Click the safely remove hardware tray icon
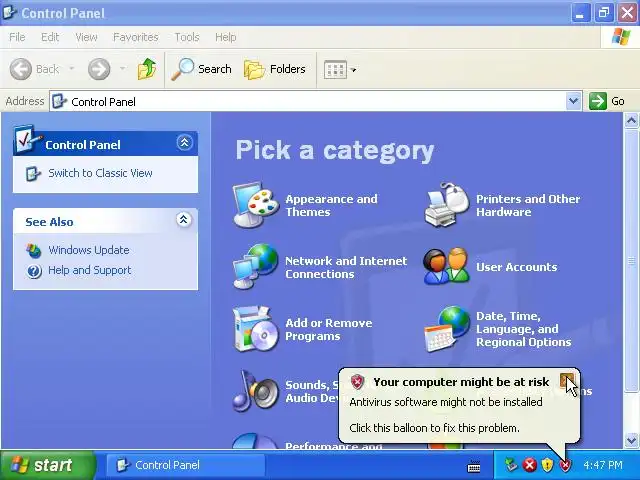Image resolution: width=640 pixels, height=480 pixels. 511,465
